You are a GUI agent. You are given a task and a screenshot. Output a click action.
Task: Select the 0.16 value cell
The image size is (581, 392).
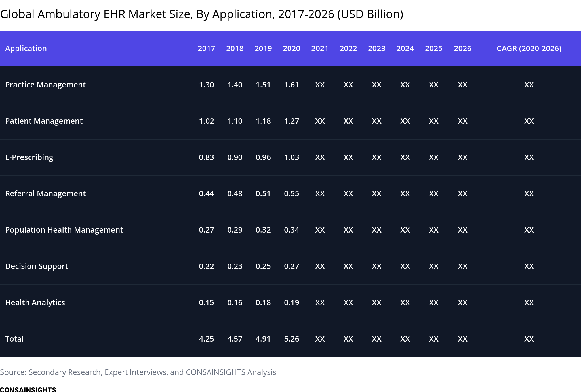(x=235, y=303)
